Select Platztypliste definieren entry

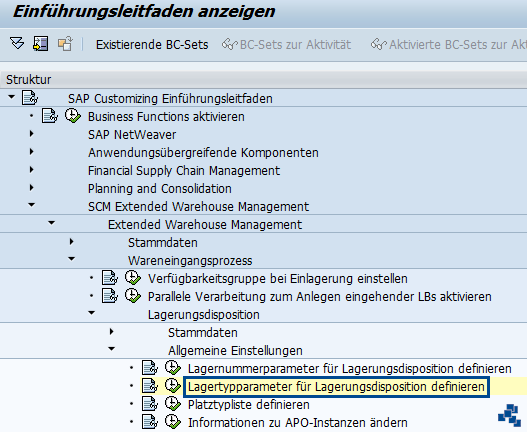coord(249,405)
